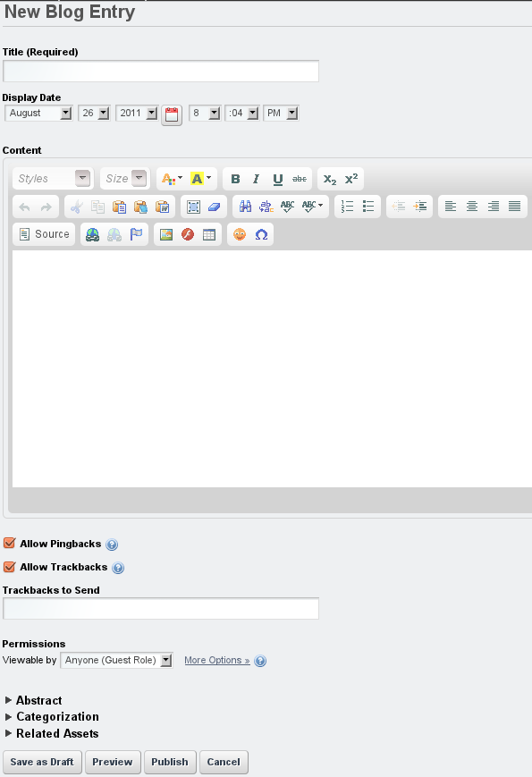The image size is (532, 777).
Task: Insert a numbered list
Action: pyautogui.click(x=347, y=207)
